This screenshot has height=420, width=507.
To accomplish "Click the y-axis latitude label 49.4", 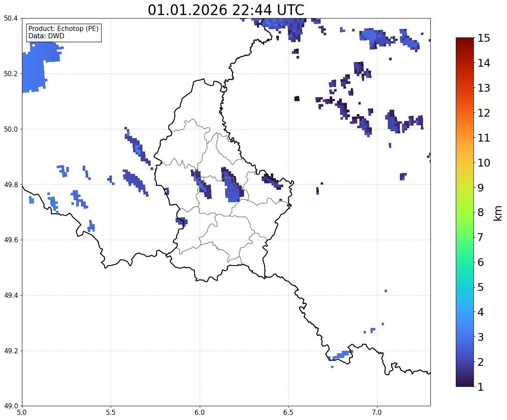I will [10, 296].
